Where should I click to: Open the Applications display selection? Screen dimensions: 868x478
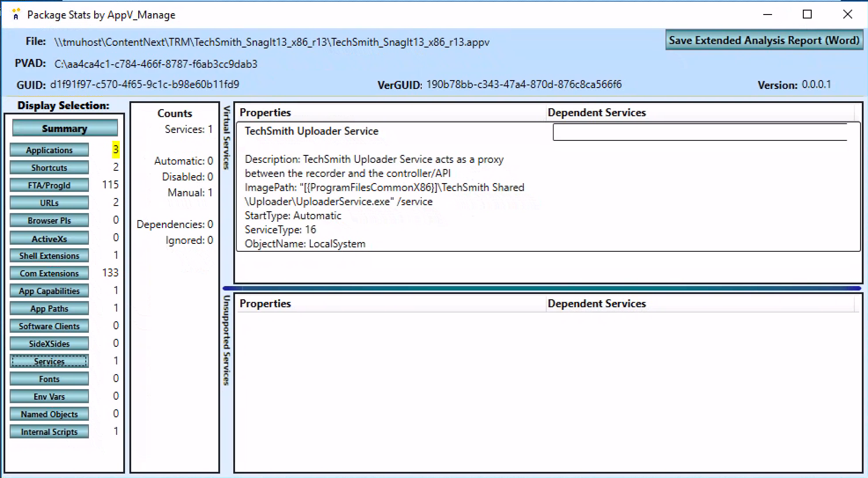pyautogui.click(x=49, y=150)
